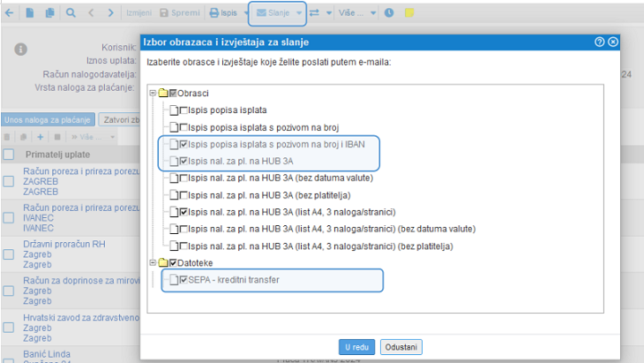Check Ispis popisa isplata checkbox
Screen dimensions: 644x363
pos(183,110)
